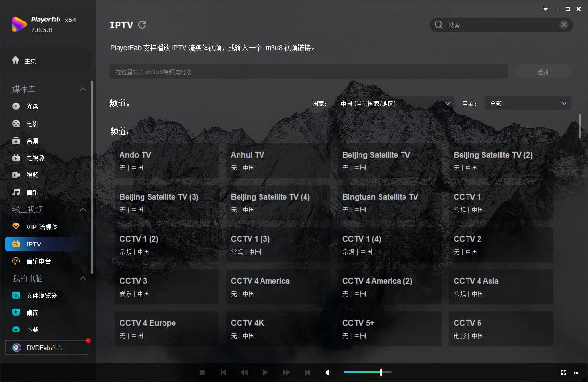
Task: Open CCTV 4 America channel
Action: pyautogui.click(x=278, y=287)
